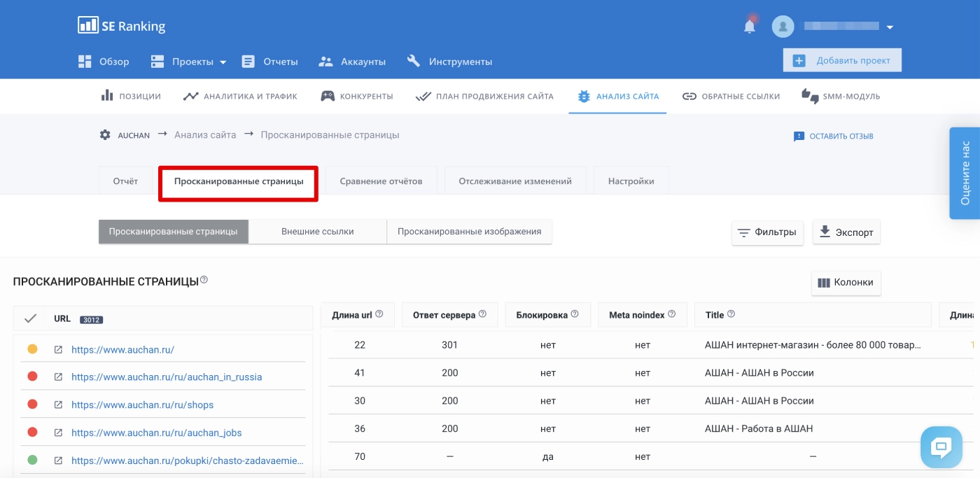Switch to the Настройки tab
Viewport: 980px width, 478px height.
pos(631,181)
